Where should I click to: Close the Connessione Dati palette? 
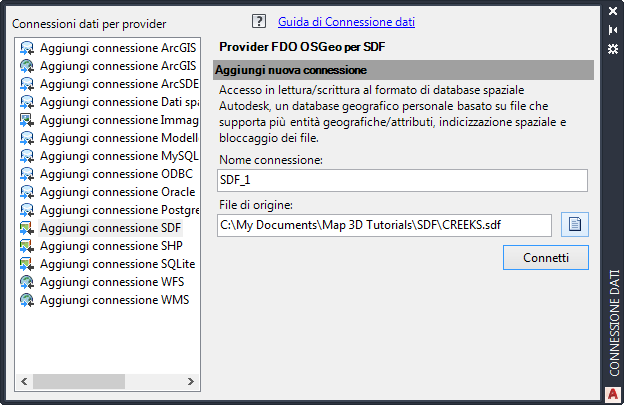point(614,12)
